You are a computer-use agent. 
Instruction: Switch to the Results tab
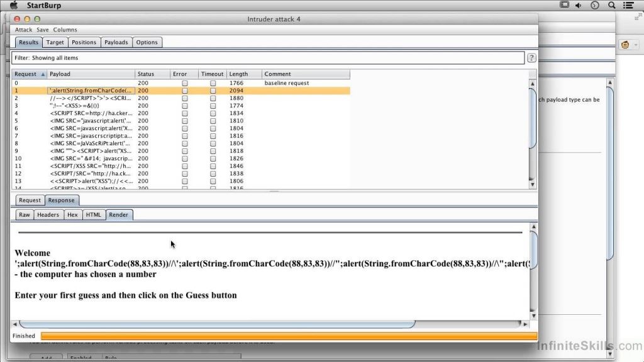[28, 42]
